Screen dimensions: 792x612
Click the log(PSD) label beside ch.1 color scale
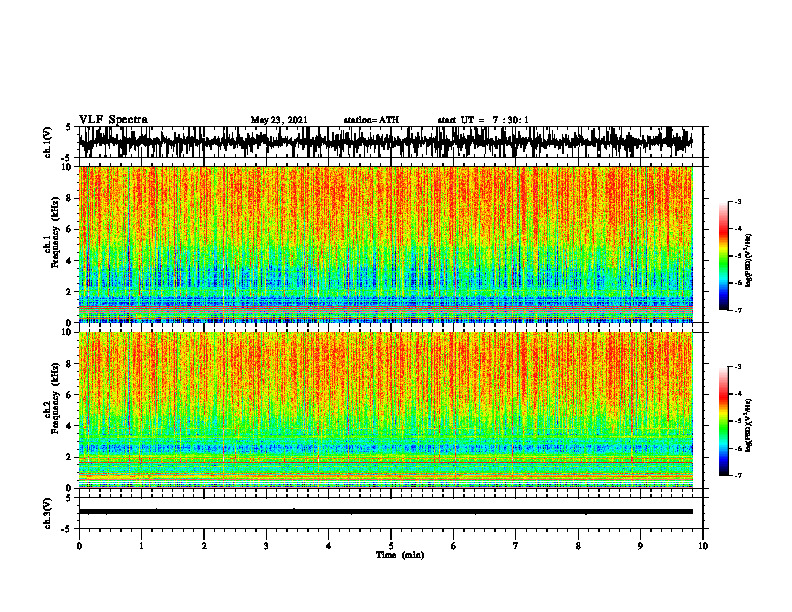point(749,261)
